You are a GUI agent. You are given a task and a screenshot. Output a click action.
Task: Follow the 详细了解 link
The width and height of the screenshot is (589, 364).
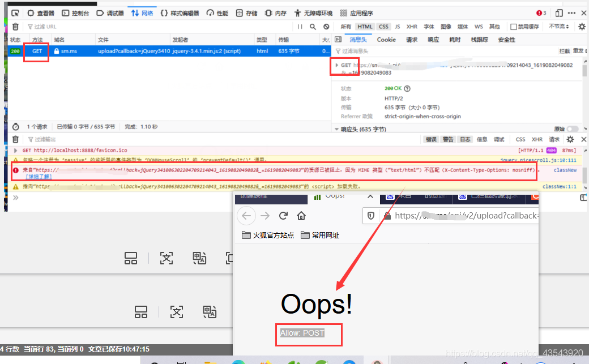pyautogui.click(x=39, y=177)
